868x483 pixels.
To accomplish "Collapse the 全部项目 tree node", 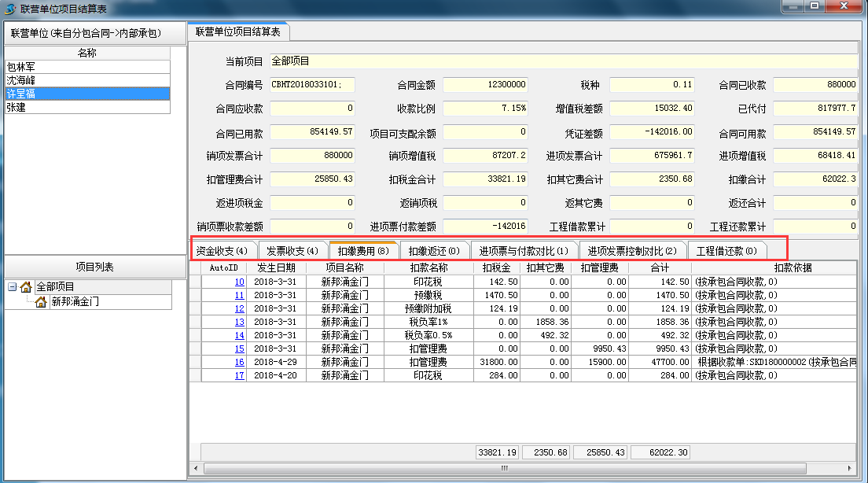I will click(12, 287).
